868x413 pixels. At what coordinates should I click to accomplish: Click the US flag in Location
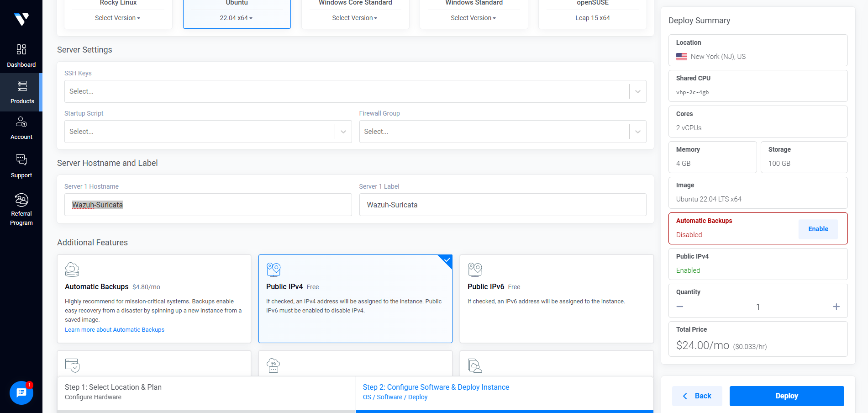click(682, 57)
